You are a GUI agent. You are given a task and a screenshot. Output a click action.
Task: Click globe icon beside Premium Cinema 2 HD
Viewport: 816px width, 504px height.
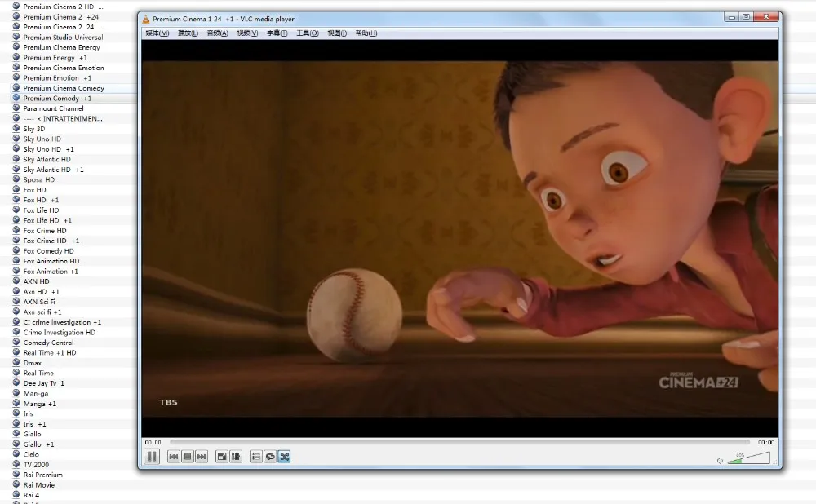tap(16, 7)
